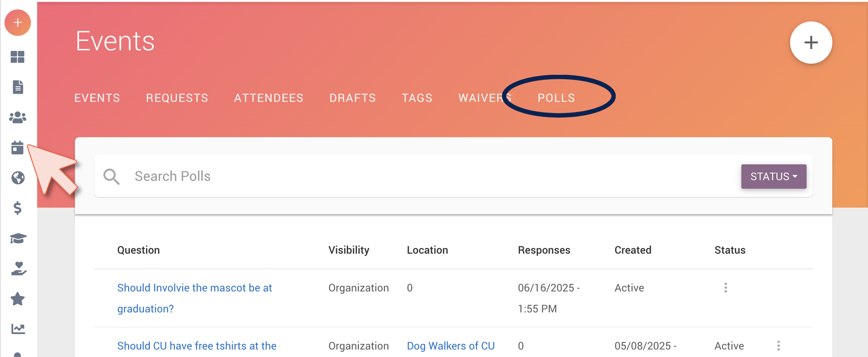The width and height of the screenshot is (868, 357).
Task: Switch to the Requests tab
Action: pyautogui.click(x=177, y=98)
